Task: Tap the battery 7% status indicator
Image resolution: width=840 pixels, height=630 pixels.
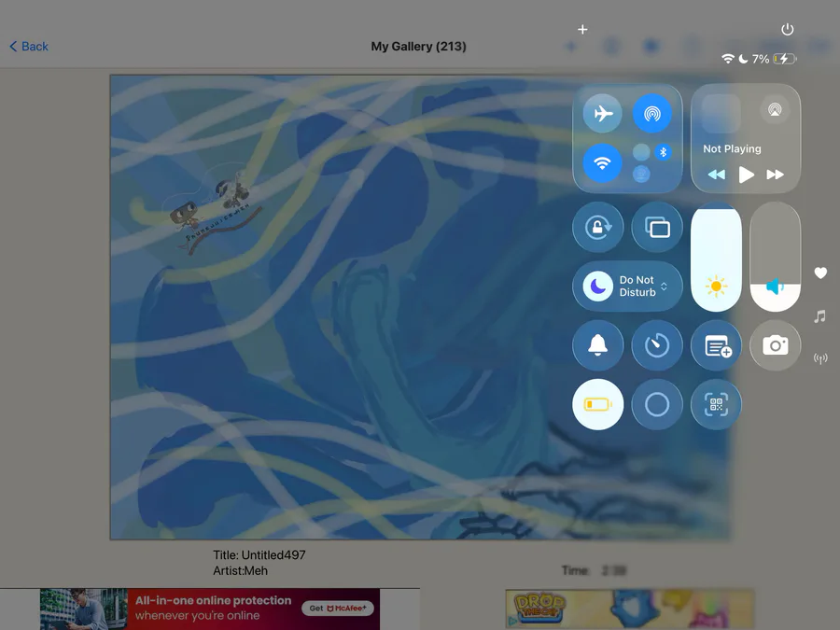Action: point(774,59)
